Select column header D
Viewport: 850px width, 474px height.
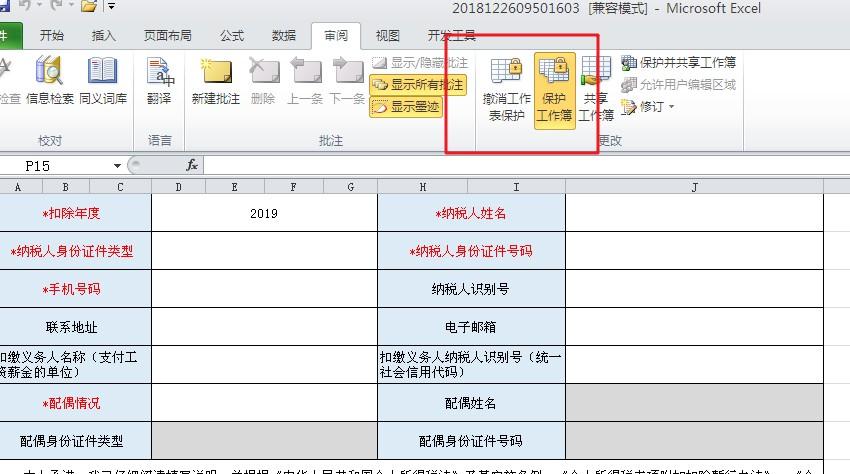178,187
